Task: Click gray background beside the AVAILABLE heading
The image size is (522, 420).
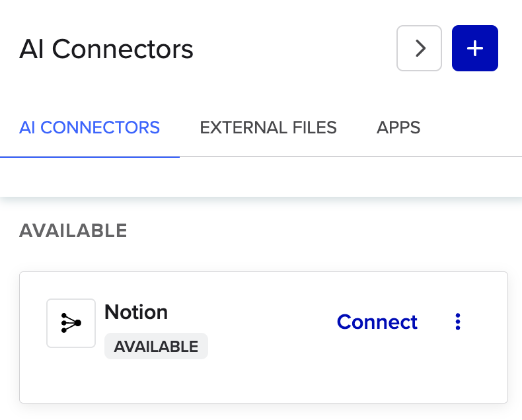Action: (317, 230)
